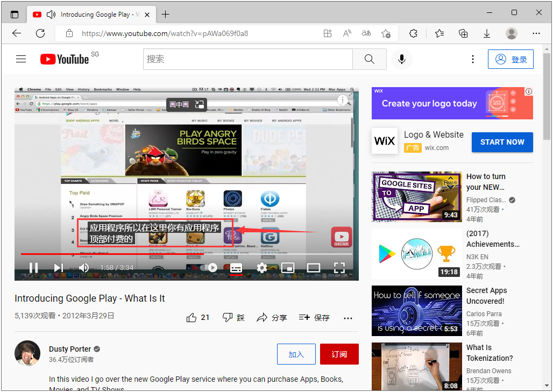Click the red 订阅 subscribe button

[x=339, y=354]
